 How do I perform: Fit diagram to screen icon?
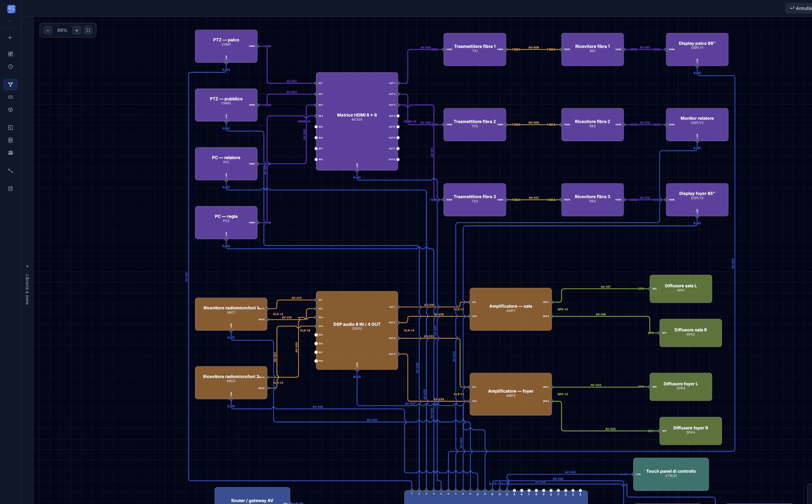pos(88,30)
